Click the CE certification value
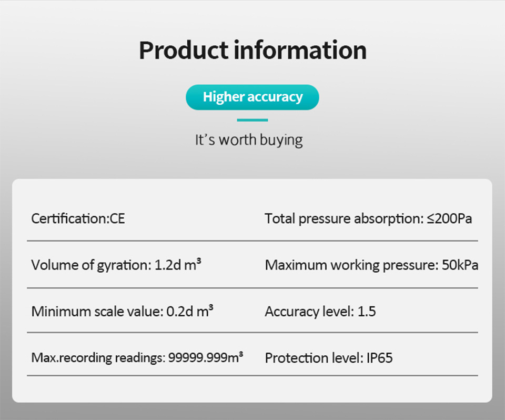Screen dimensions: 505x420 (117, 218)
